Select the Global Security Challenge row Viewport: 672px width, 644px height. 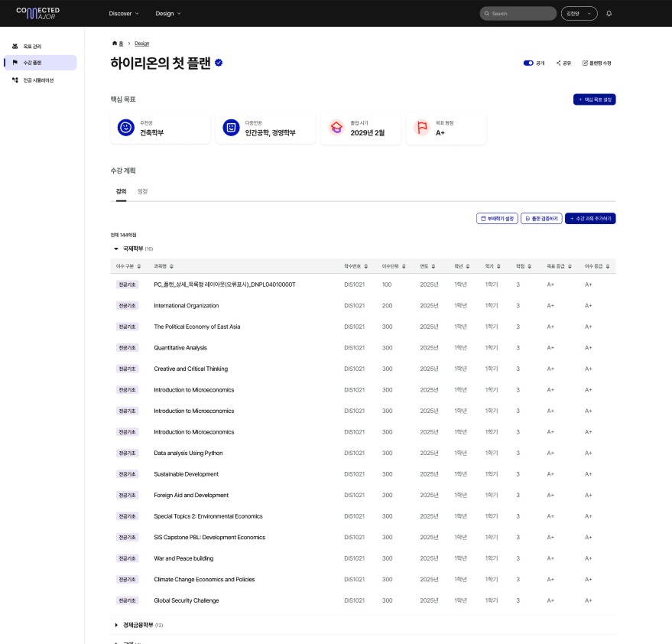(363, 600)
